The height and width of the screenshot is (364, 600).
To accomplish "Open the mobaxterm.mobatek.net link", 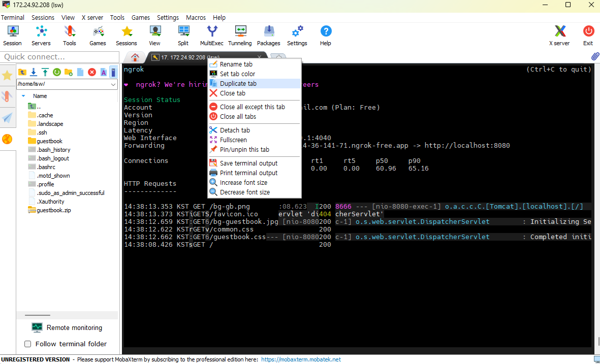I will pos(301,359).
